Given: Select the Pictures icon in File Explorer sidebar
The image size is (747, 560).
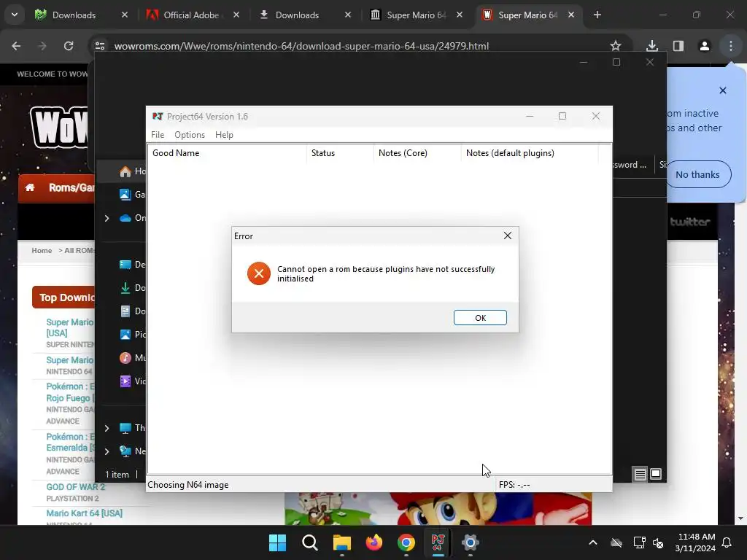Looking at the screenshot, I should click(x=125, y=334).
